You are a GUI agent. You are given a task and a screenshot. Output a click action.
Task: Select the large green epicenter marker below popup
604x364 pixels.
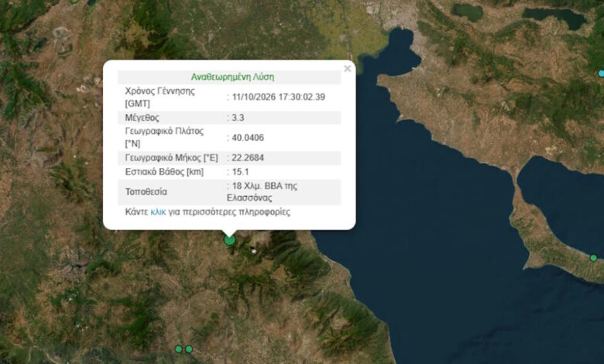(229, 240)
